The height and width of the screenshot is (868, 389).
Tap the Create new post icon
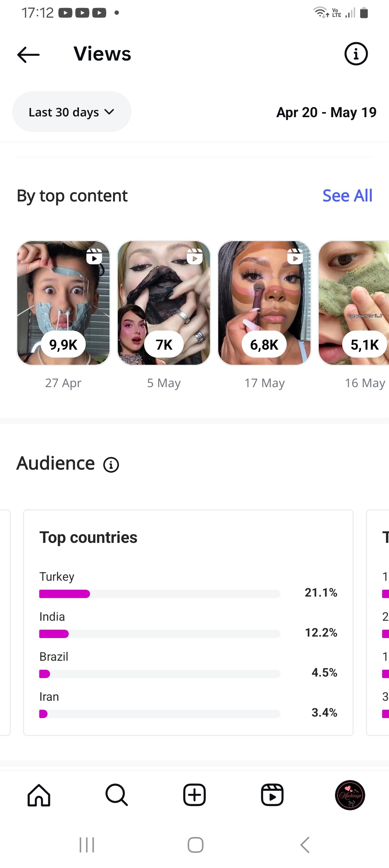(x=194, y=795)
